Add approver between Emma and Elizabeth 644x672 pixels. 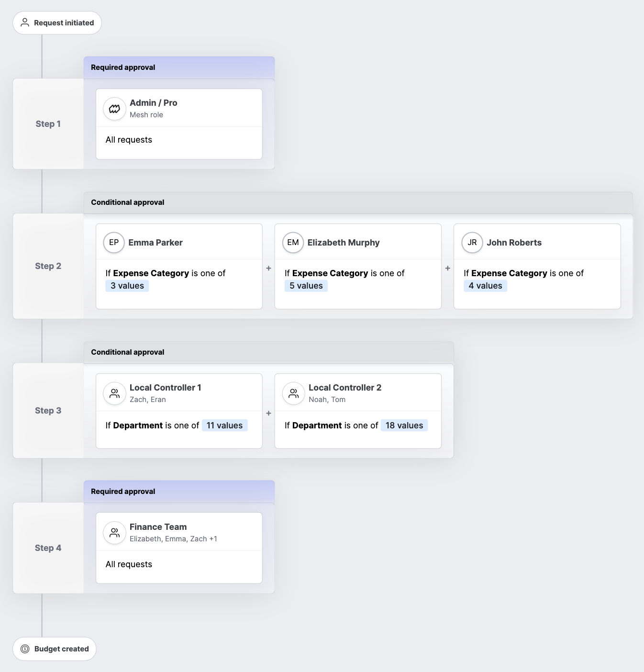[268, 269]
